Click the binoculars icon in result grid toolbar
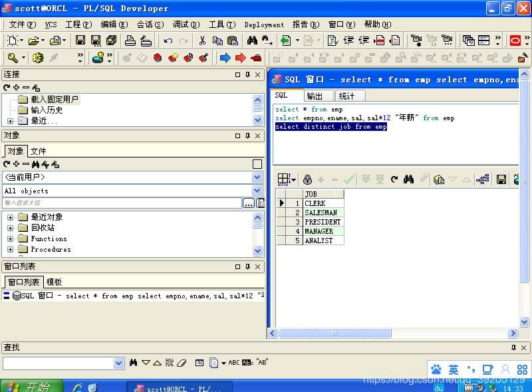The image size is (532, 392). pyautogui.click(x=408, y=179)
